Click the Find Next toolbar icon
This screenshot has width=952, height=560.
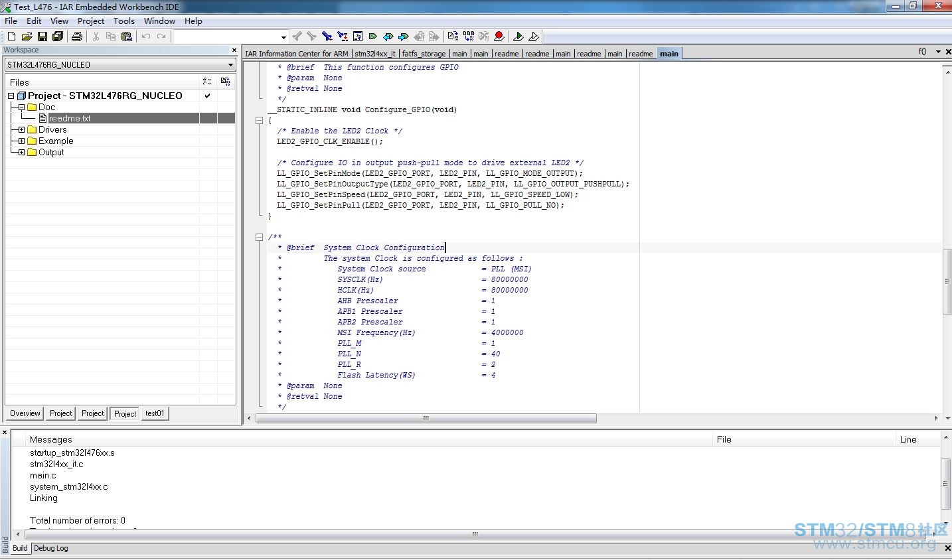(311, 36)
